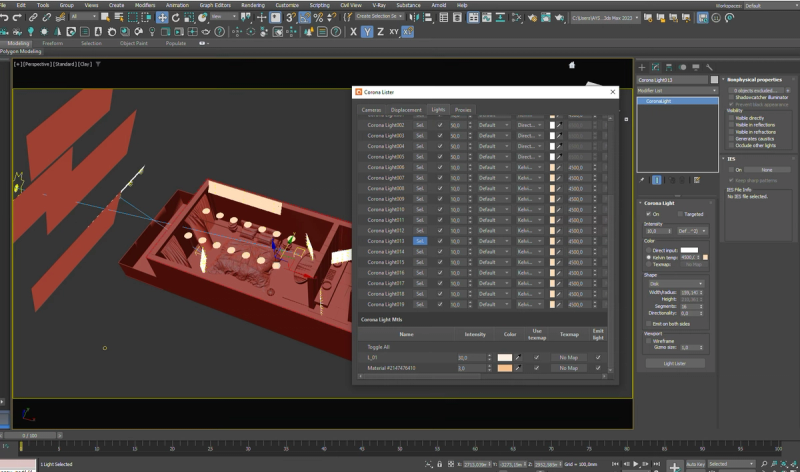Open the Display tab in the command panel
The image size is (800, 472).
(696, 67)
